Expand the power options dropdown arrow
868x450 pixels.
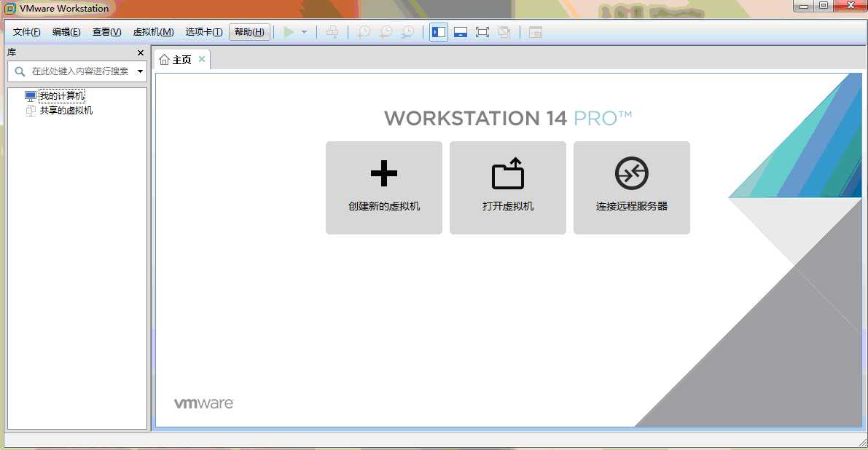pyautogui.click(x=304, y=32)
